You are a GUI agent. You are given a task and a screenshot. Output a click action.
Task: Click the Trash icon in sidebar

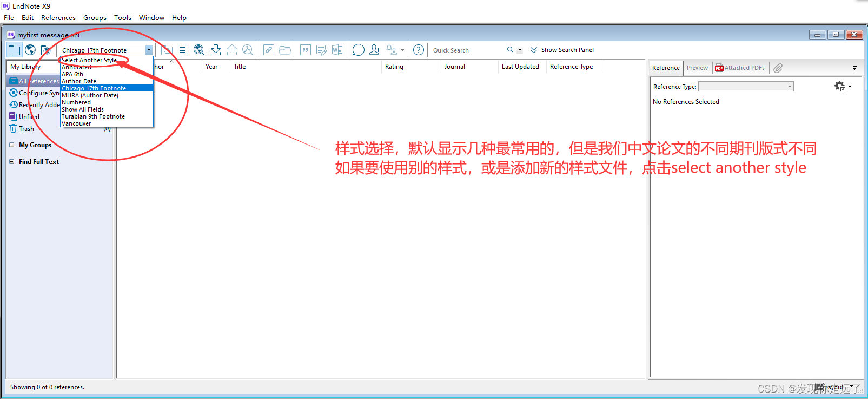point(14,129)
